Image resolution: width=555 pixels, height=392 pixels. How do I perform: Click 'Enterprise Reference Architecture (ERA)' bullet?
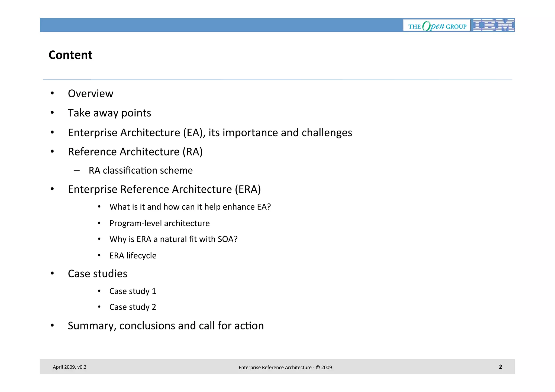point(164,189)
